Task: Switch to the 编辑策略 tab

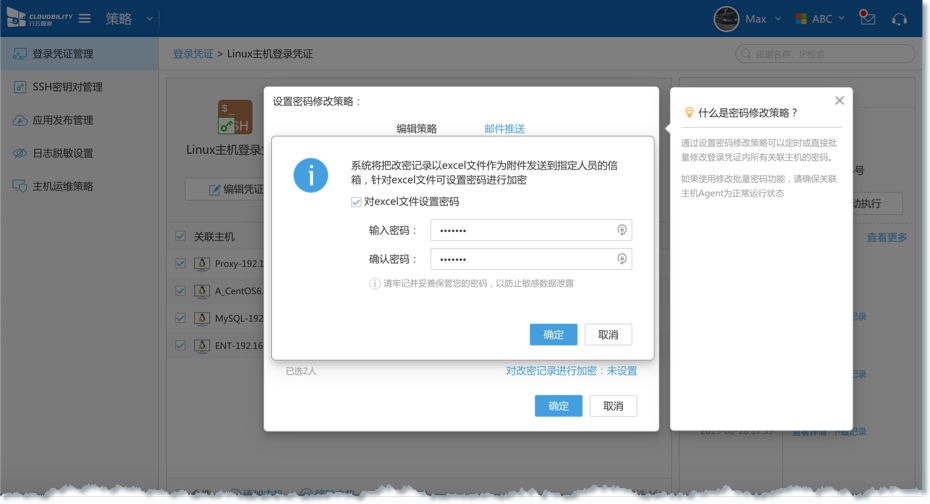Action: click(416, 129)
